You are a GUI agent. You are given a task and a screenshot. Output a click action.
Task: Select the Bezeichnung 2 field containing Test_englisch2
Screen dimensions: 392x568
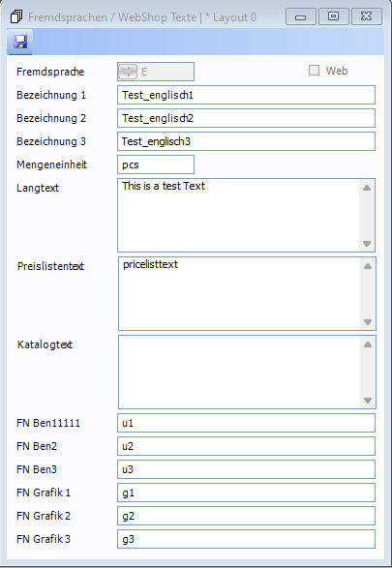246,118
